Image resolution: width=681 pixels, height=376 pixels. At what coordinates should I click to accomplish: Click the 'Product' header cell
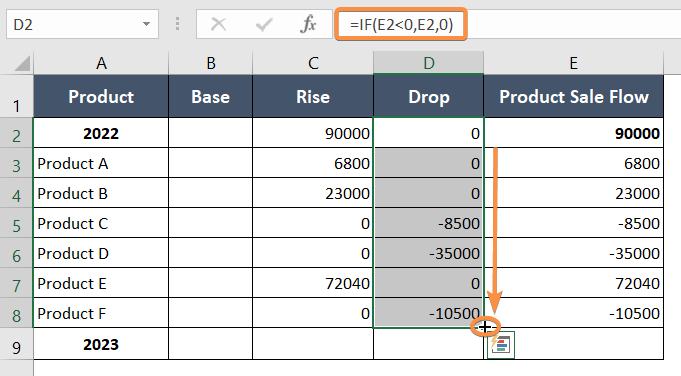pyautogui.click(x=101, y=96)
